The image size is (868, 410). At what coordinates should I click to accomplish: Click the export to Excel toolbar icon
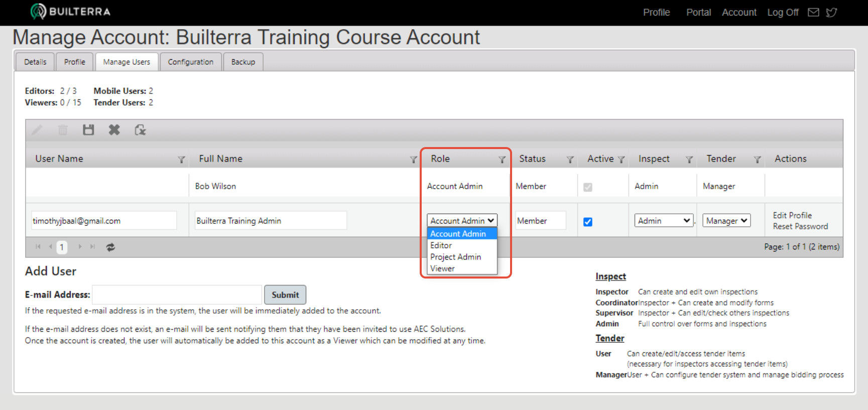click(140, 130)
